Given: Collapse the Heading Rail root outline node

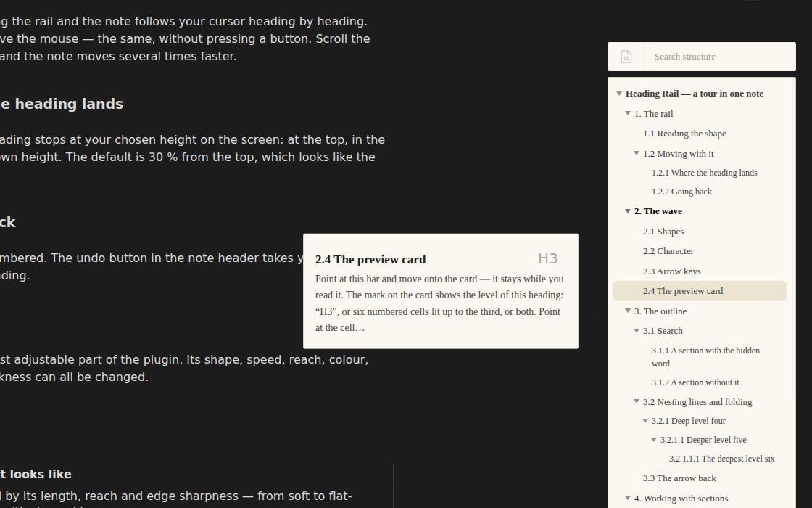Looking at the screenshot, I should click(619, 94).
